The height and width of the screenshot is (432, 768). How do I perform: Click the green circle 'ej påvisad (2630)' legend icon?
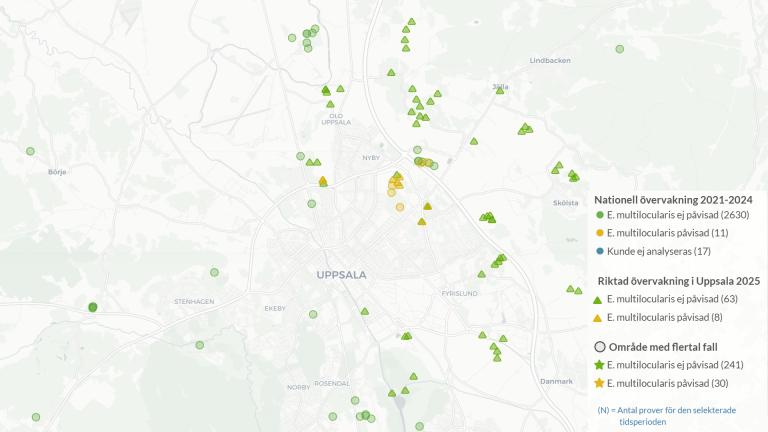coord(599,215)
